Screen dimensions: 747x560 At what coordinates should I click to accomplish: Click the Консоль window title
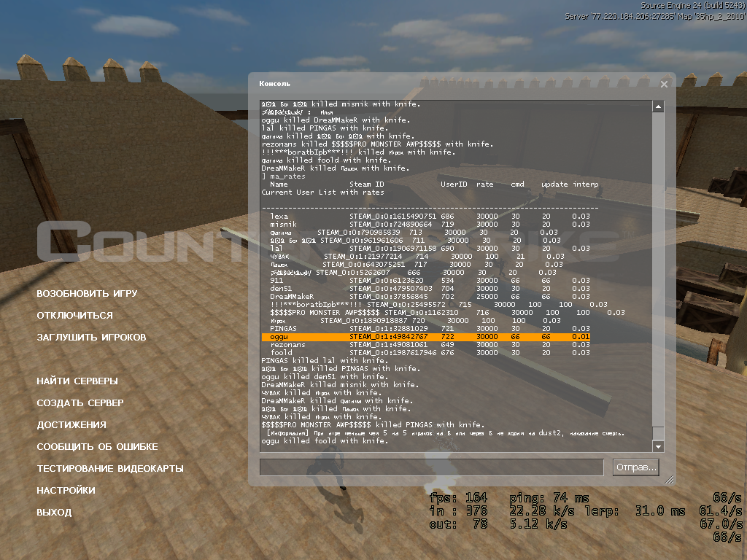[274, 84]
